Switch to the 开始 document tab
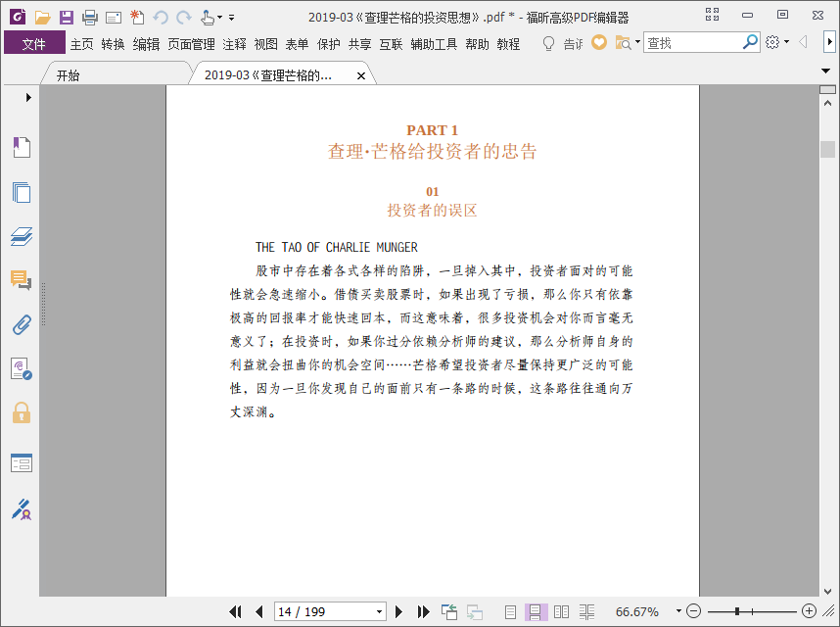840x627 pixels. [x=116, y=74]
